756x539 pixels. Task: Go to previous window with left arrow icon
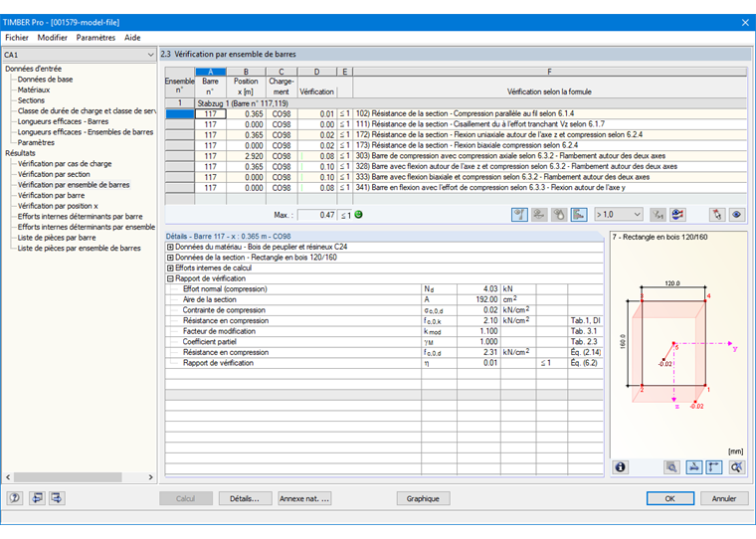37,498
